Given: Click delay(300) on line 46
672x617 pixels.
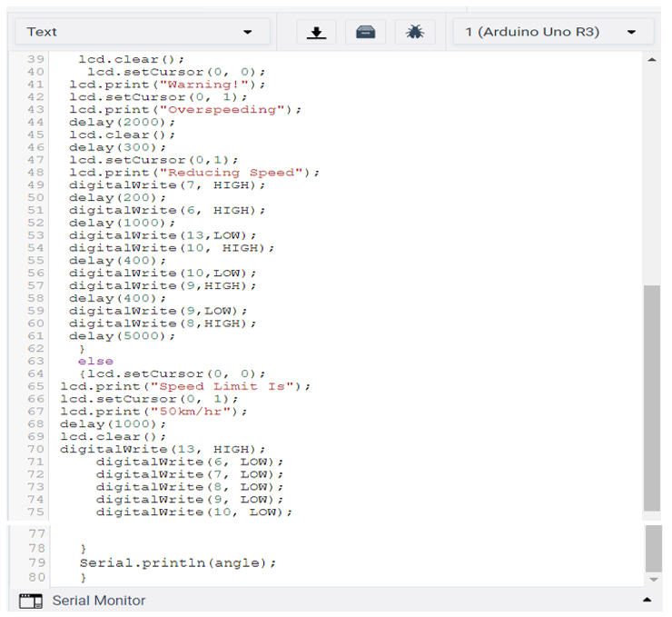Looking at the screenshot, I should 117,147.
